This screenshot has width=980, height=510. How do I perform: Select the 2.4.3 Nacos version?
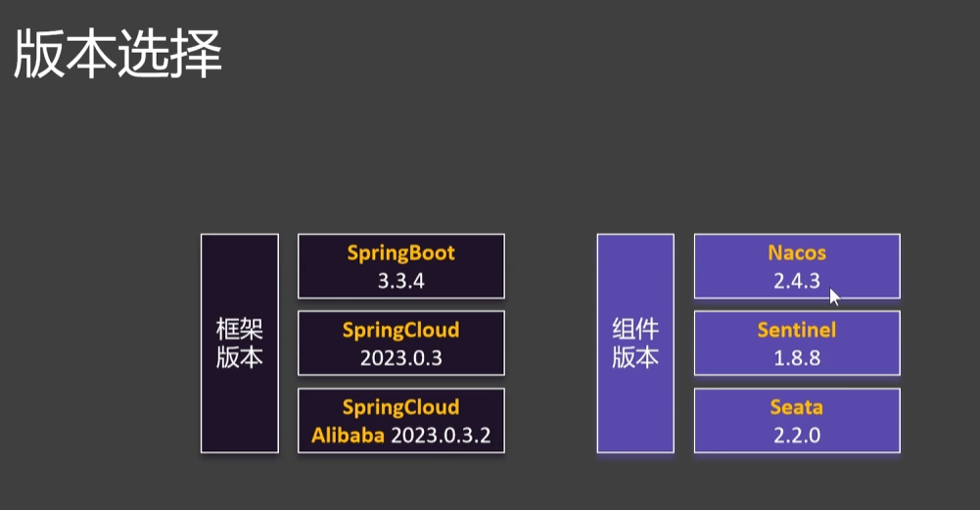[x=797, y=280]
